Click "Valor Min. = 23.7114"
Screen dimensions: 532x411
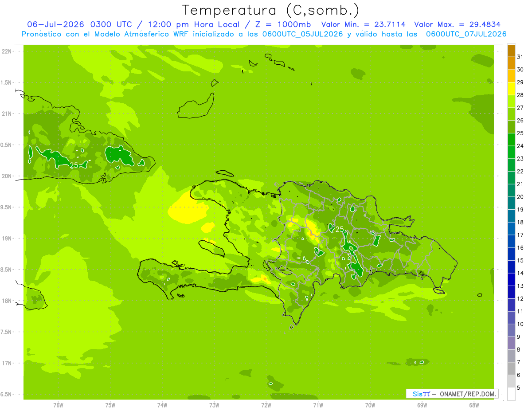click(363, 24)
